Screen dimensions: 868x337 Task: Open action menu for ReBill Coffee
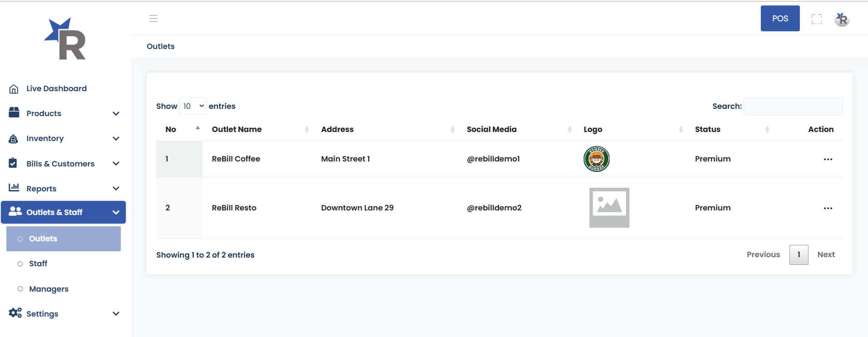pos(828,159)
